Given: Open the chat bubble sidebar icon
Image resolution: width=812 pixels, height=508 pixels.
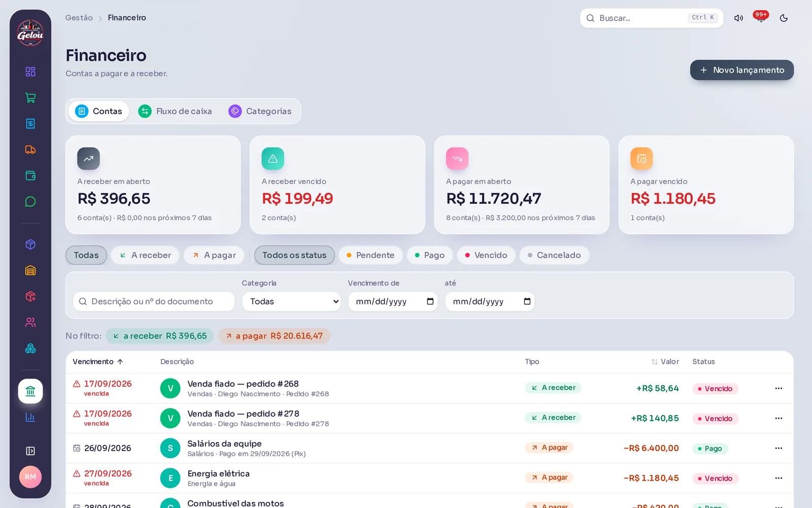Looking at the screenshot, I should (x=30, y=202).
